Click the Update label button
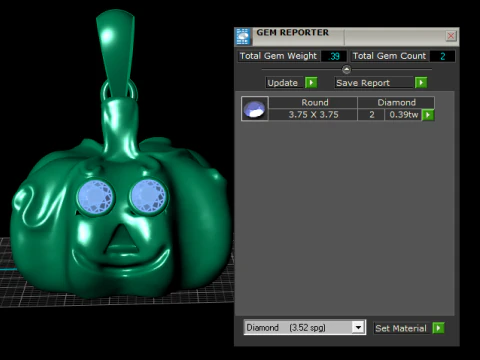Image resolution: width=480 pixels, height=360 pixels. tap(285, 83)
